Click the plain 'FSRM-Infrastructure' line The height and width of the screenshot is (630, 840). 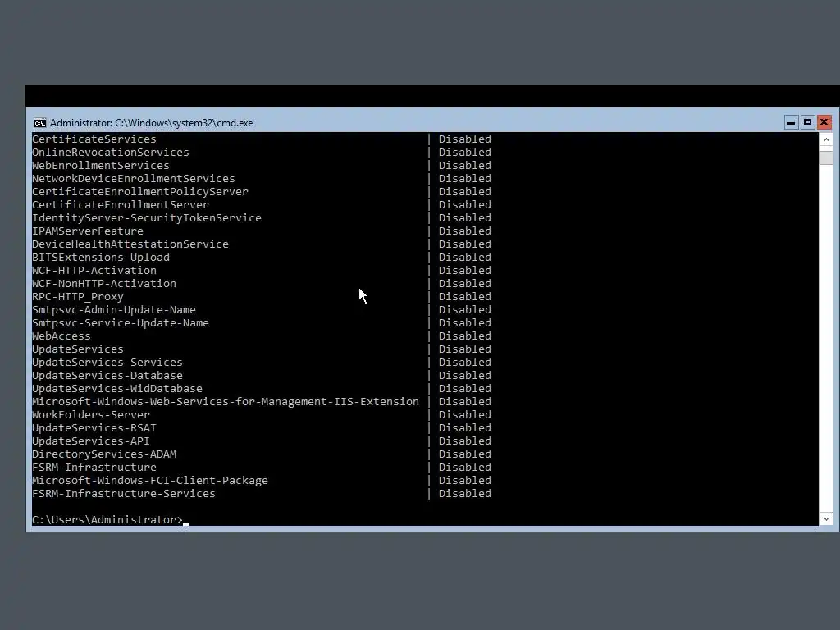pos(94,467)
